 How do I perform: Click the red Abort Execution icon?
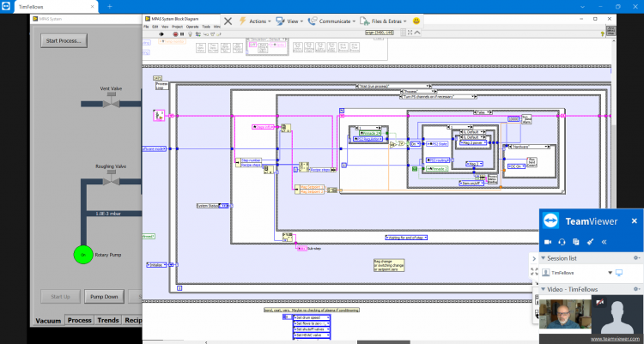176,34
